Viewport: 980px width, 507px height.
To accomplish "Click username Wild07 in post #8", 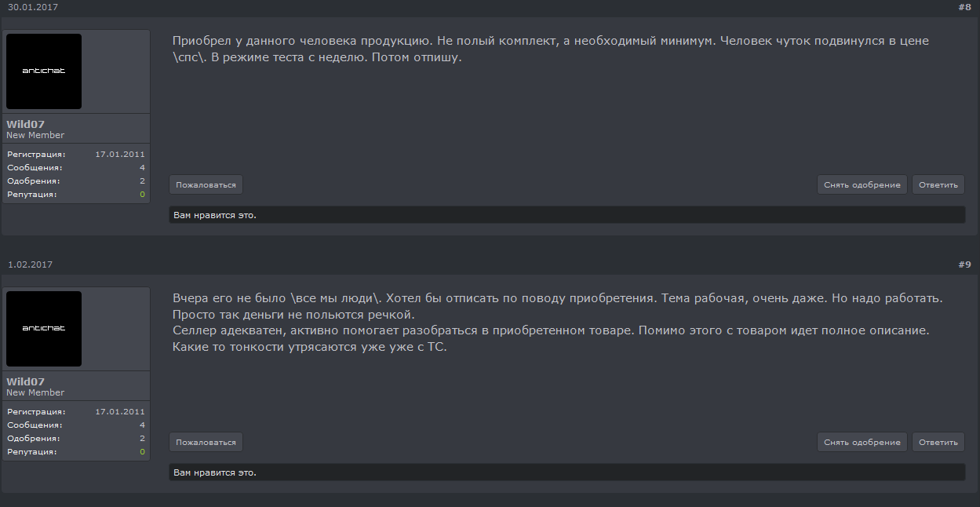I will click(25, 124).
